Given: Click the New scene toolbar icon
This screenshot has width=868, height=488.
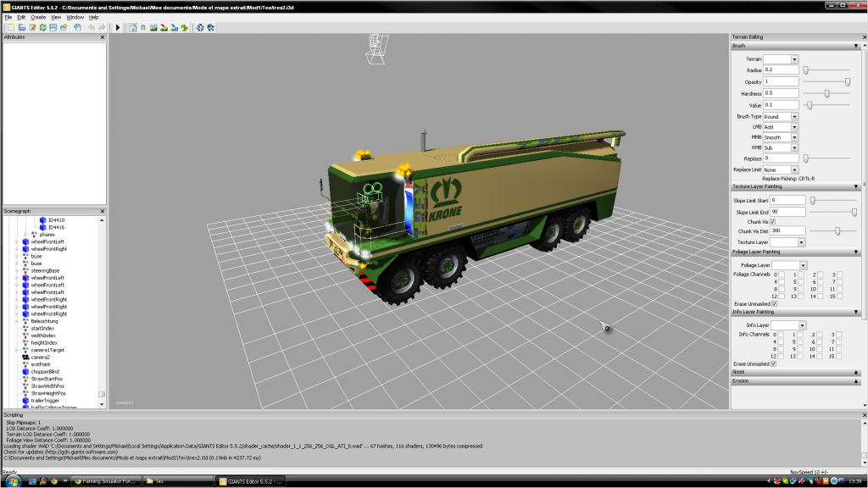Looking at the screenshot, I should click(11, 28).
